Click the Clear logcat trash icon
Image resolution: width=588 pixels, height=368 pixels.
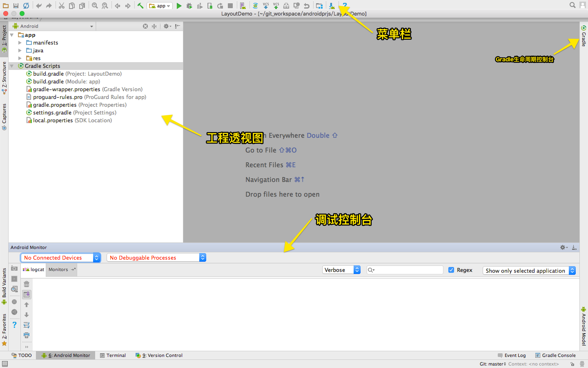[27, 284]
